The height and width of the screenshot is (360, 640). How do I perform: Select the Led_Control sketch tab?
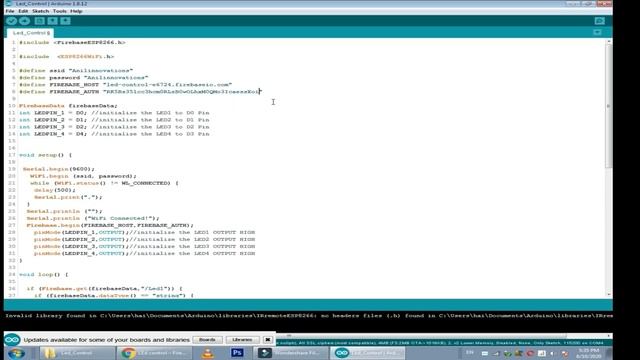(31, 33)
